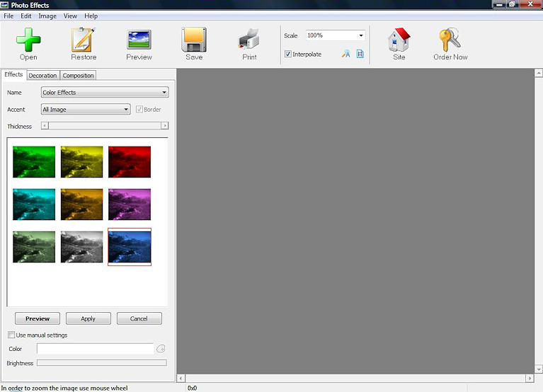Toggle the Interpolate checkbox
The image size is (543, 392).
point(288,54)
